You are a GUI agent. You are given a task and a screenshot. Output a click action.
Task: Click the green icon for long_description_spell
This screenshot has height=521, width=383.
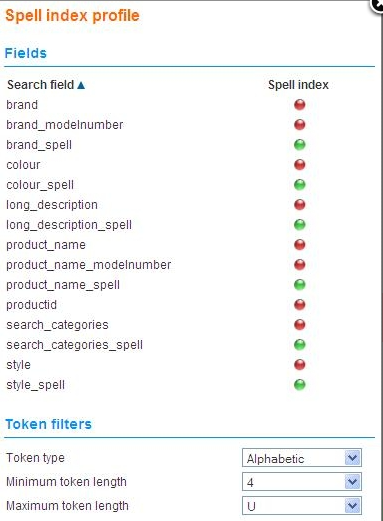click(299, 225)
